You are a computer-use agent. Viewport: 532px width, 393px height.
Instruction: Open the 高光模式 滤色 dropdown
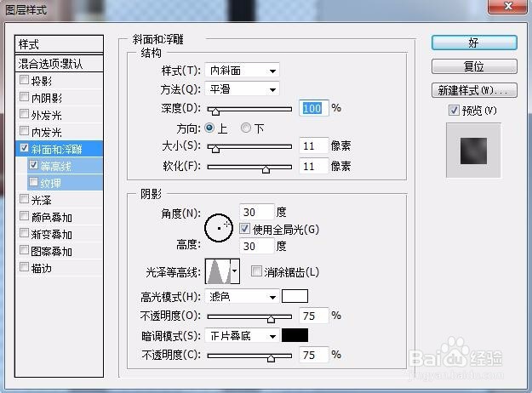242,297
